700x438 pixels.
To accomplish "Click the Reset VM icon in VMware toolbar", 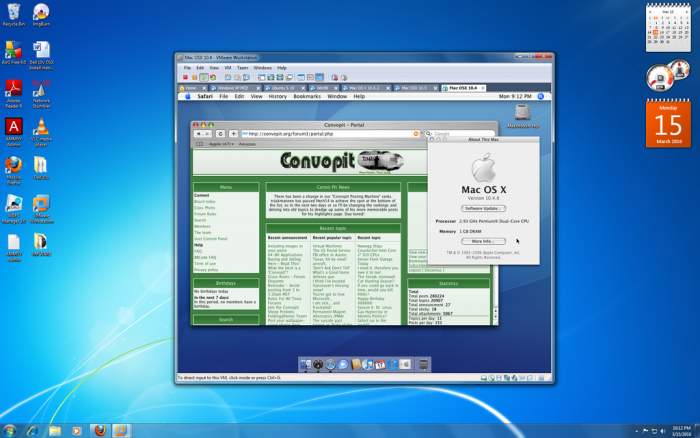I will click(x=213, y=77).
